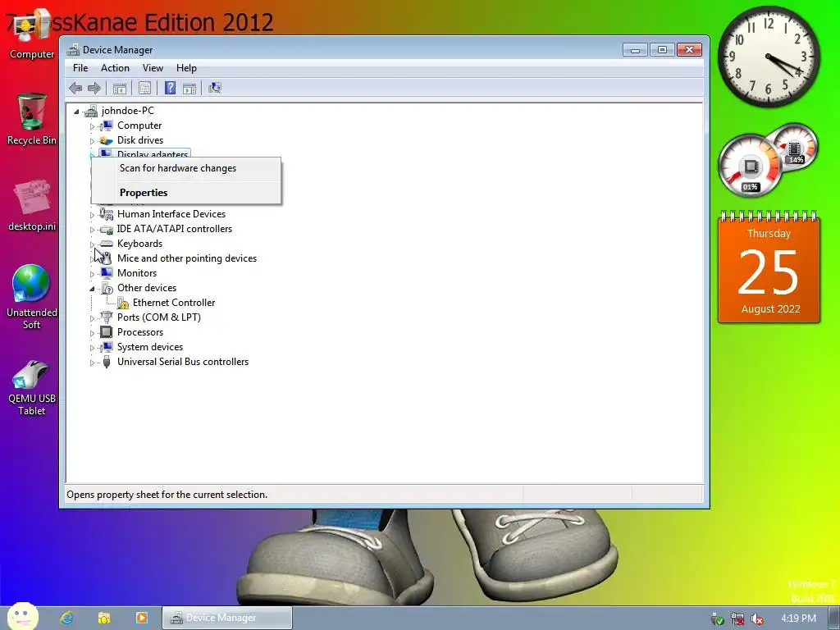Click the Monitors category icon
The height and width of the screenshot is (630, 840).
(106, 273)
